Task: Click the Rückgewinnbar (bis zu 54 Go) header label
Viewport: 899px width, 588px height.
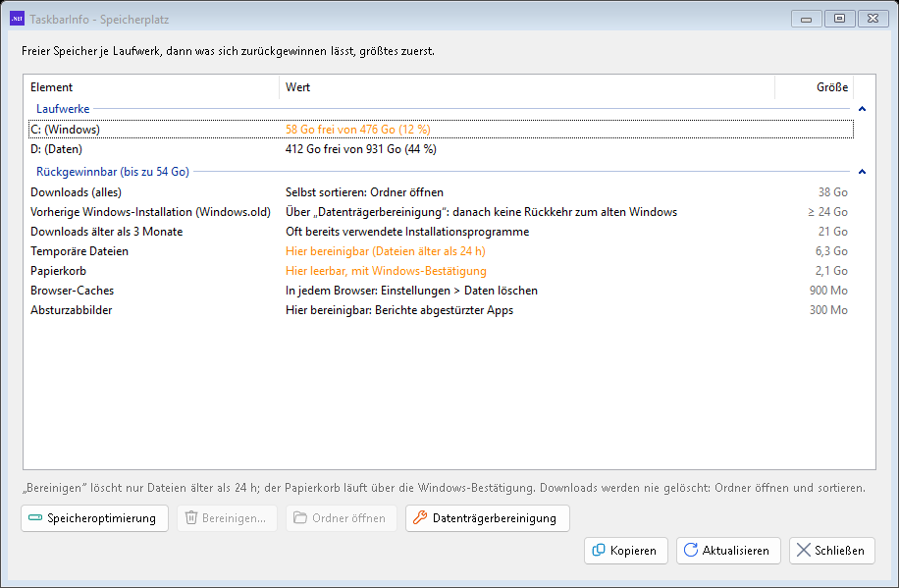Action: (112, 172)
